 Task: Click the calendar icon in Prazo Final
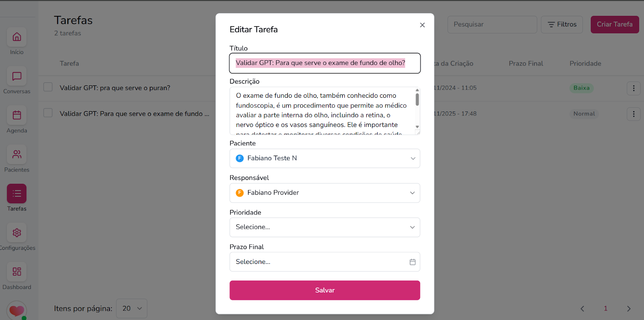(413, 262)
